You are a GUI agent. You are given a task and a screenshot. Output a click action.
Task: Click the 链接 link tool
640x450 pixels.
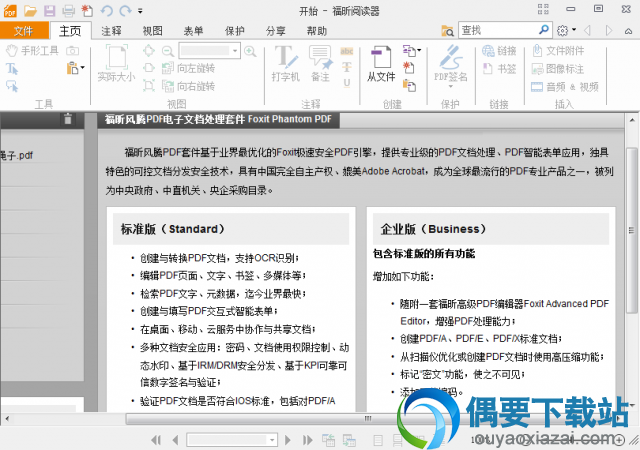point(499,51)
